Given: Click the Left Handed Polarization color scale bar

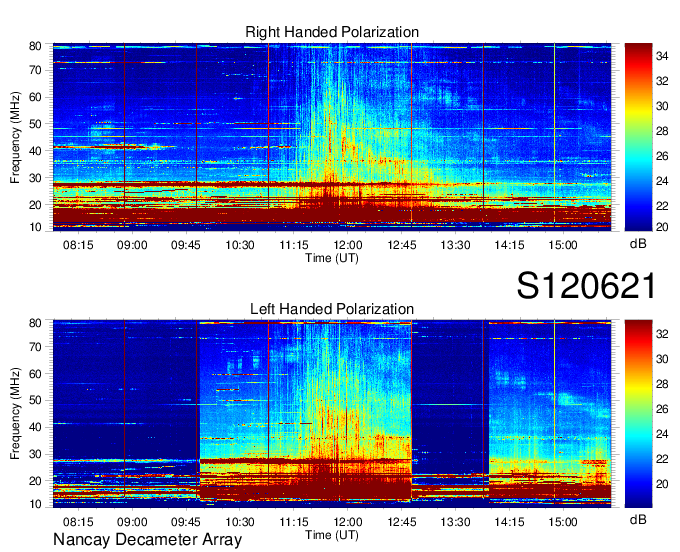Looking at the screenshot, I should [638, 414].
